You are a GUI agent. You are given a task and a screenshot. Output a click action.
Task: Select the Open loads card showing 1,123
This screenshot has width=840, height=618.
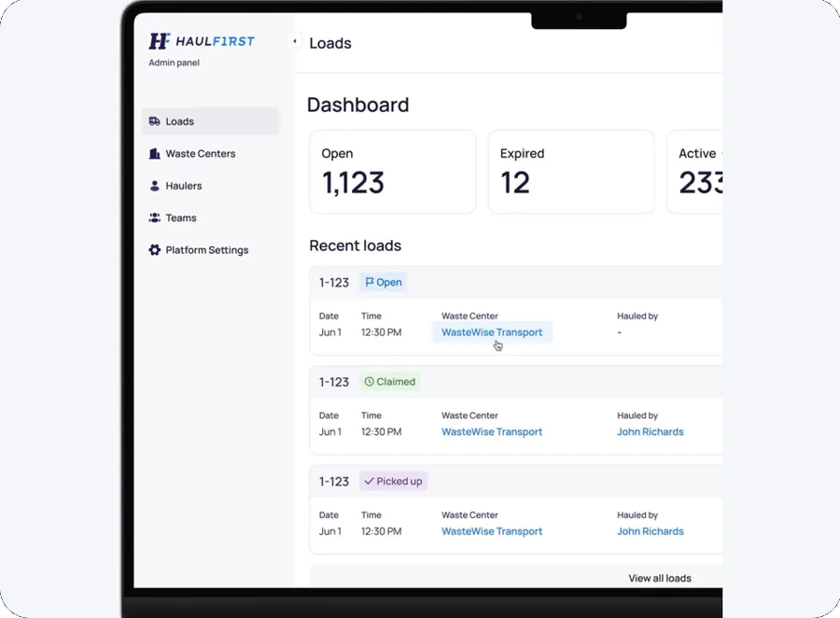click(392, 172)
